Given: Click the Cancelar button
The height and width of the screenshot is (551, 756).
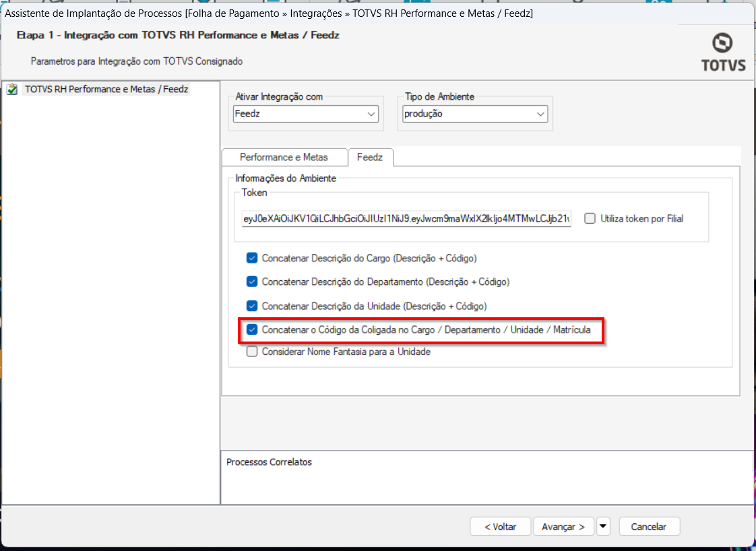Looking at the screenshot, I should pyautogui.click(x=649, y=527).
